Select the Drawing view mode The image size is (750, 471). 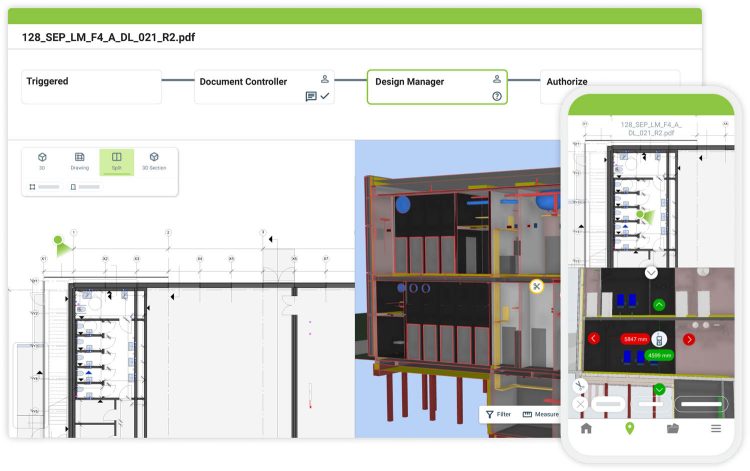(x=79, y=161)
